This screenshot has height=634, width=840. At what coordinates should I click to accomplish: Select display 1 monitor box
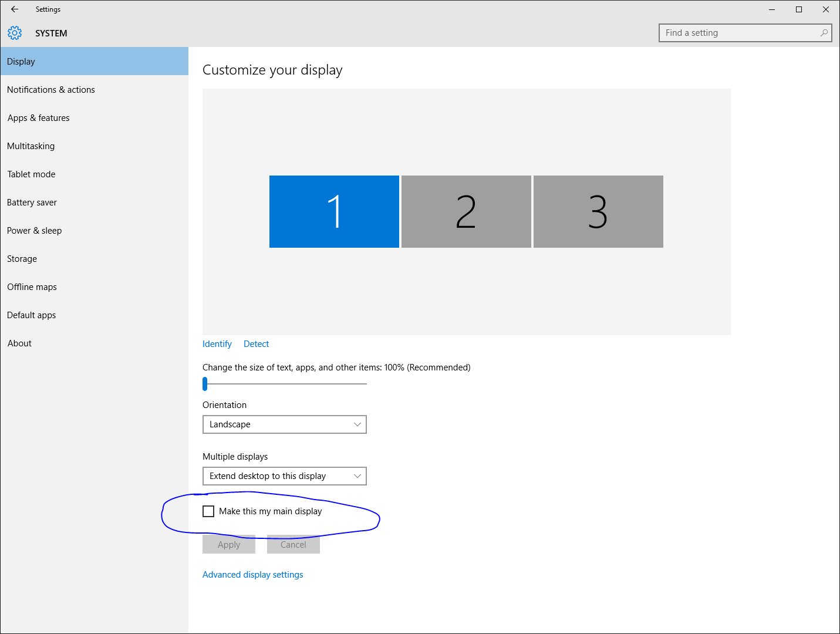coord(334,211)
